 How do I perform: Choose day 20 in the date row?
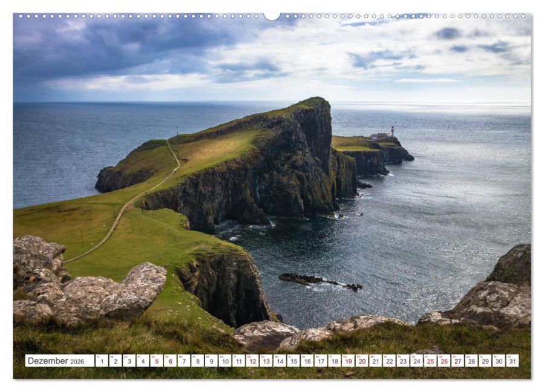[362, 361]
